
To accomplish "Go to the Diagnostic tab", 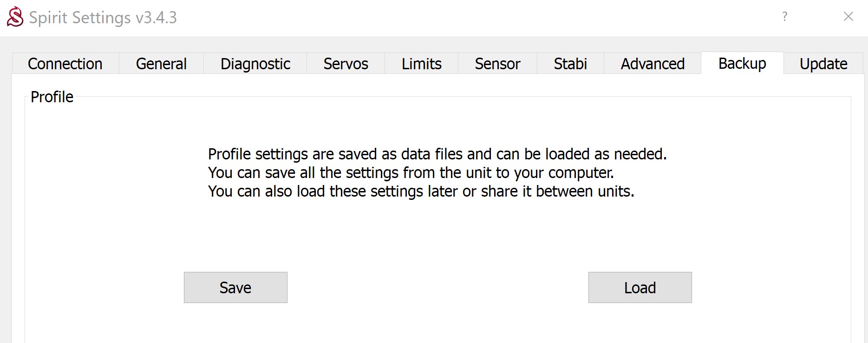I will 255,64.
